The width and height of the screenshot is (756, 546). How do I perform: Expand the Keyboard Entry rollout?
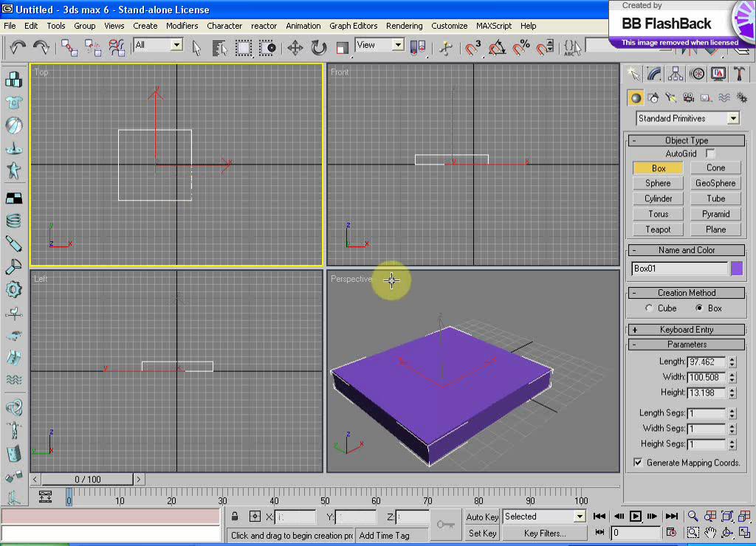pyautogui.click(x=687, y=330)
